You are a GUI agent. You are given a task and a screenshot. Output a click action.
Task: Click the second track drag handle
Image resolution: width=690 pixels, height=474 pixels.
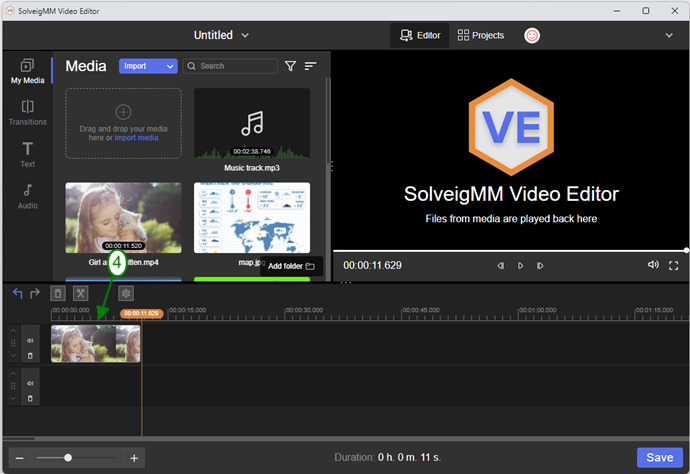13,386
